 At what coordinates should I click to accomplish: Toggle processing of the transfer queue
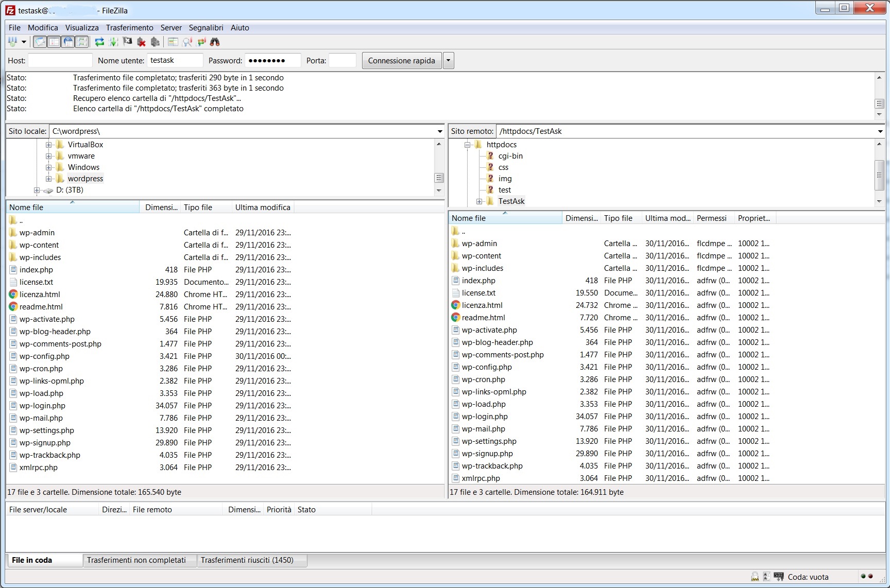[114, 42]
